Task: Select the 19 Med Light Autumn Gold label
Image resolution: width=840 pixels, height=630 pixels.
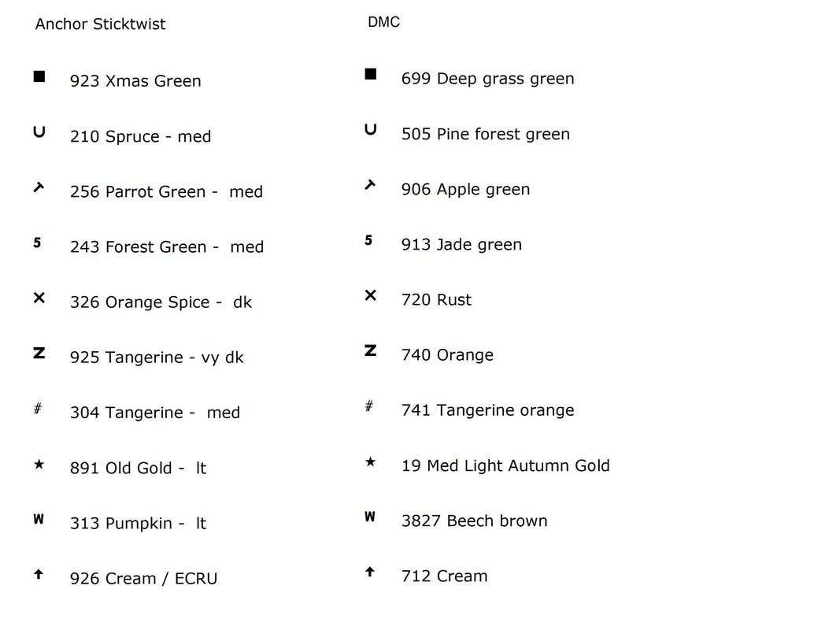Action: coord(505,465)
